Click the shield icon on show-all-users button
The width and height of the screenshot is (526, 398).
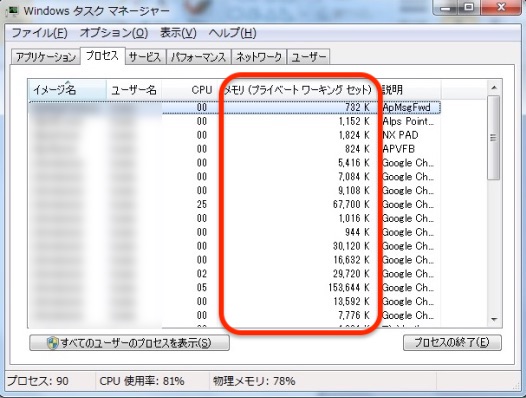pos(52,343)
